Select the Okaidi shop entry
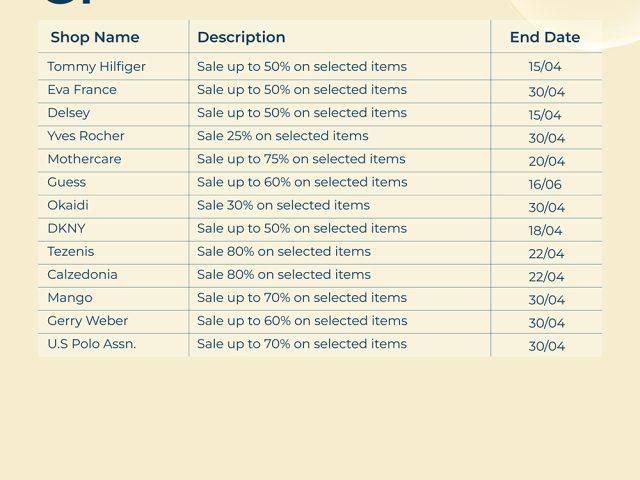 68,205
